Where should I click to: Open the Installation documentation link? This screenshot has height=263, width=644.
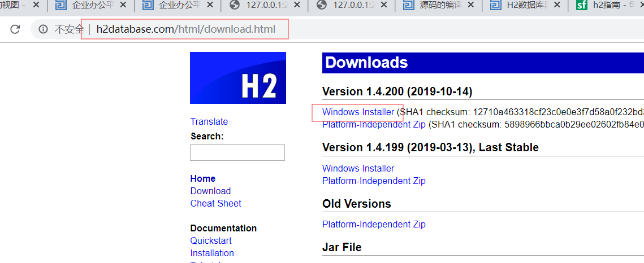click(212, 253)
